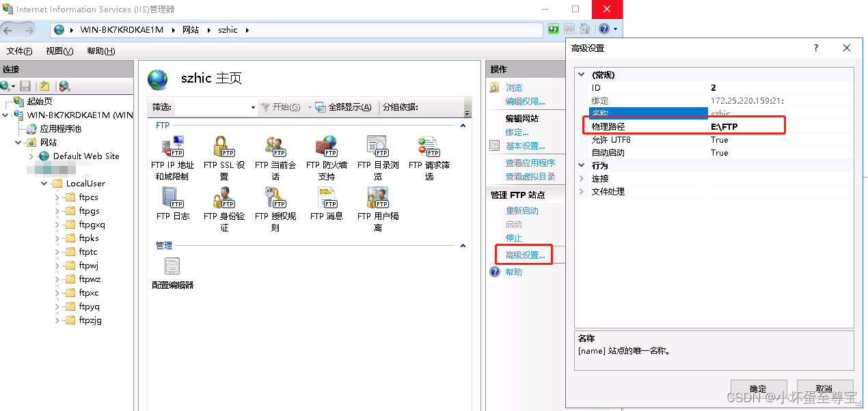Click the refresh icon beside address bar
The image size is (868, 411).
[x=554, y=29]
